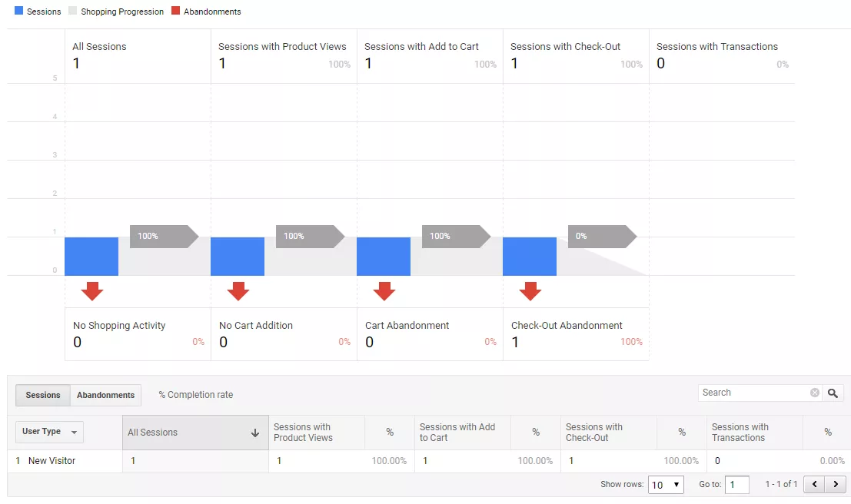Click the red Abandonments legend swatch

click(x=175, y=11)
